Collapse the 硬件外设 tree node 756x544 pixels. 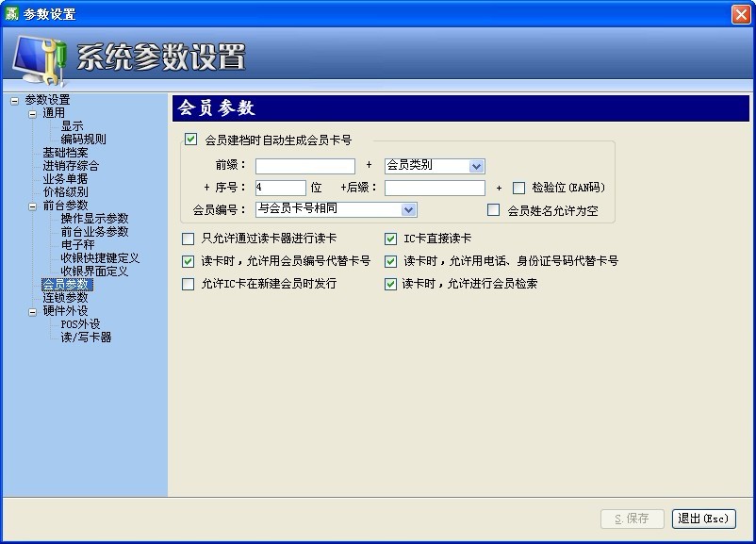[32, 312]
